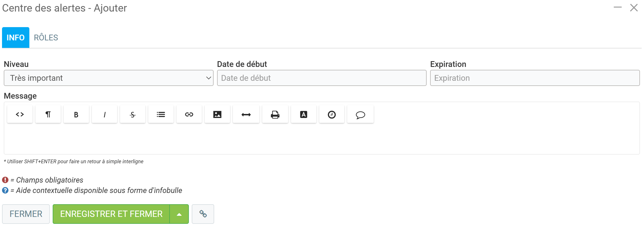Toggle HTML source code view
The height and width of the screenshot is (227, 644).
pos(20,115)
